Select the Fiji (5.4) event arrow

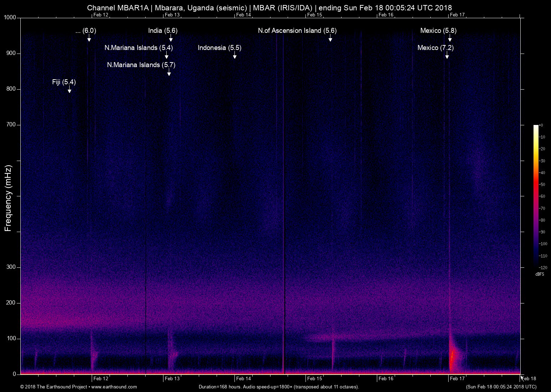tap(69, 91)
